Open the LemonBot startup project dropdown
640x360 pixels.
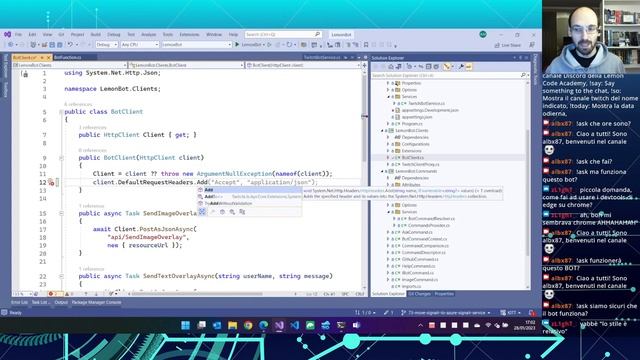[197, 44]
